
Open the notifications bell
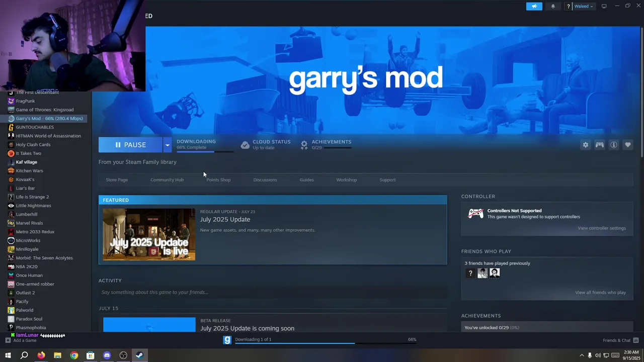click(553, 7)
